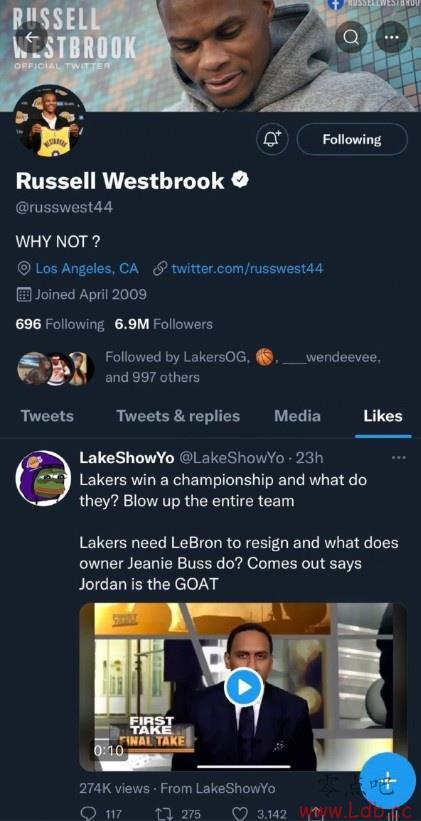Image resolution: width=421 pixels, height=821 pixels.
Task: Enable notifications with the bell icon
Action: point(272,139)
